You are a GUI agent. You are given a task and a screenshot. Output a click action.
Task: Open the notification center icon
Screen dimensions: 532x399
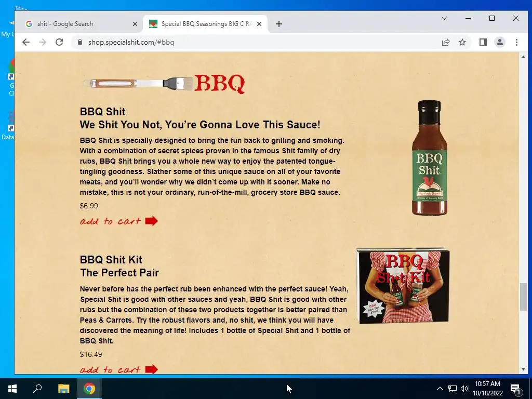[x=515, y=389]
